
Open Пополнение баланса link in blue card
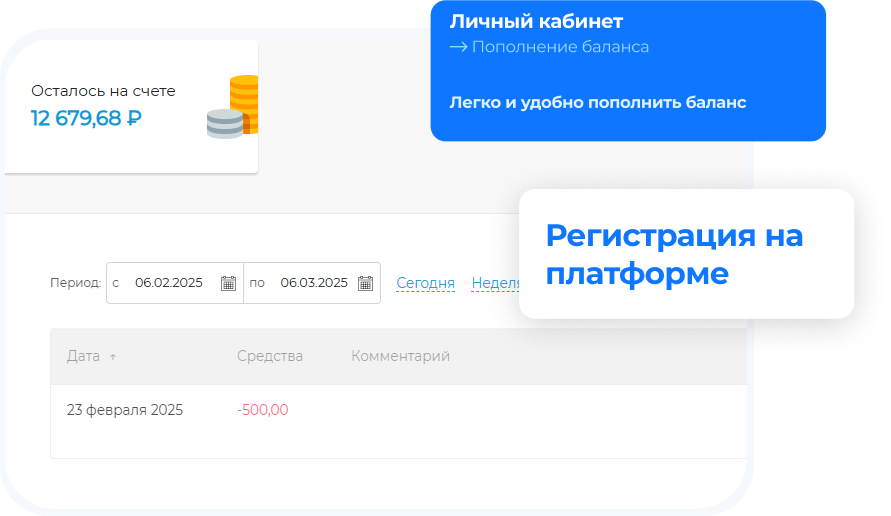click(549, 47)
